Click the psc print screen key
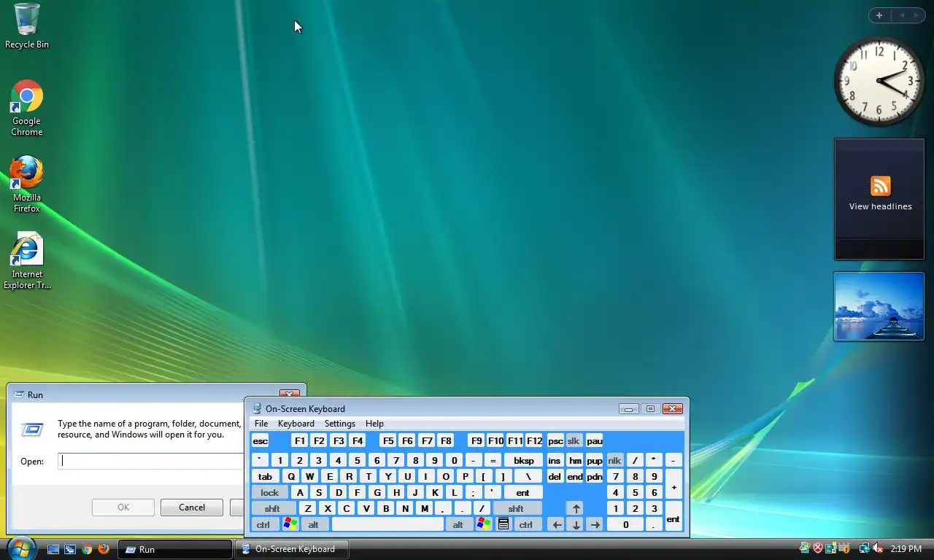 (x=555, y=440)
